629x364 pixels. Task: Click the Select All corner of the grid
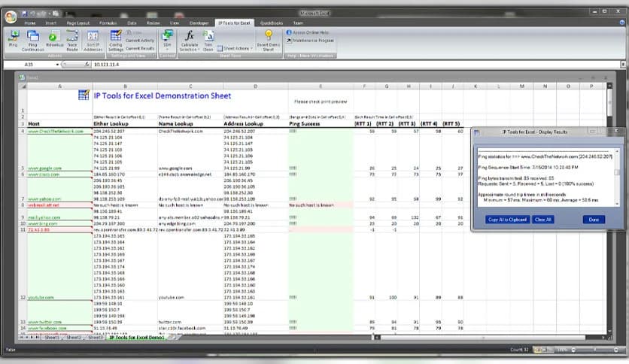click(x=23, y=86)
